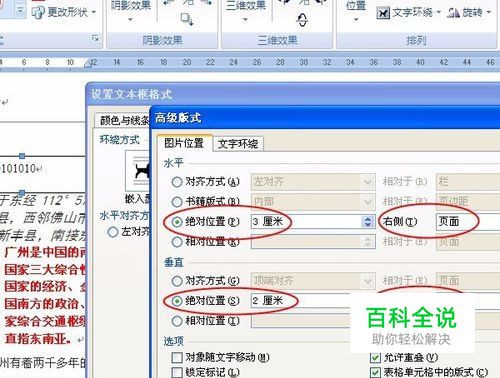500x378 pixels.
Task: Click the vertical absolute position field 2 厘米
Action: tap(301, 301)
